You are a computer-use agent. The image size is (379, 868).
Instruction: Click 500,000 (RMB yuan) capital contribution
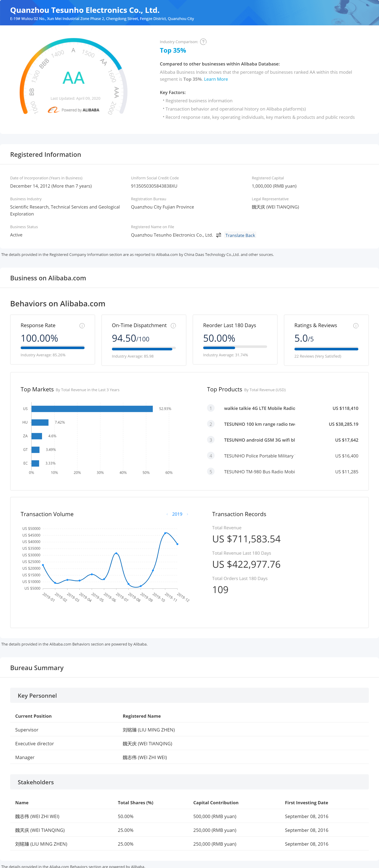point(215,816)
